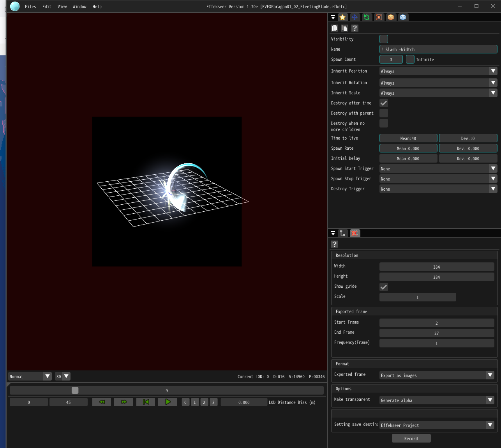
Task: Select the red REC recorder tab
Action: pos(355,233)
